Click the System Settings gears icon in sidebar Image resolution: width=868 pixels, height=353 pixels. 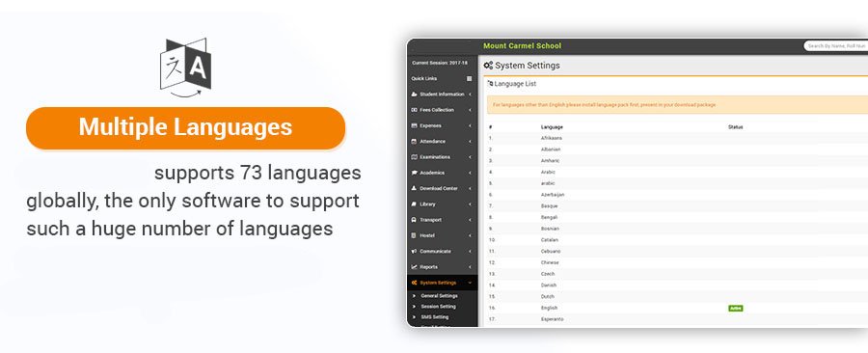point(414,283)
